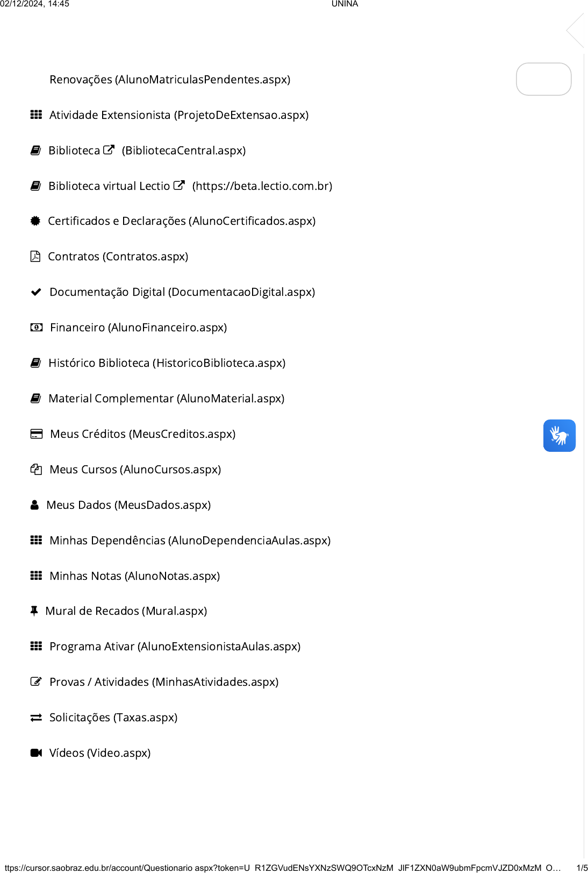Click the sign language accessibility widget icon

(x=559, y=435)
